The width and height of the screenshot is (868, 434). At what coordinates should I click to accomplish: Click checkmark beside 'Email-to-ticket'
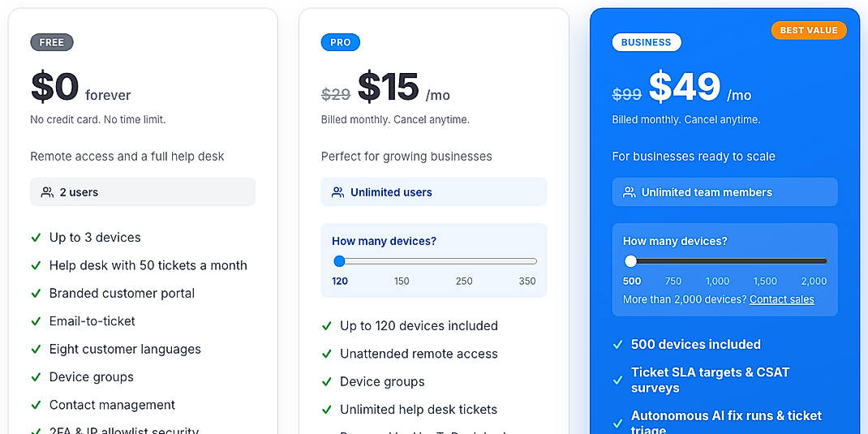click(36, 321)
